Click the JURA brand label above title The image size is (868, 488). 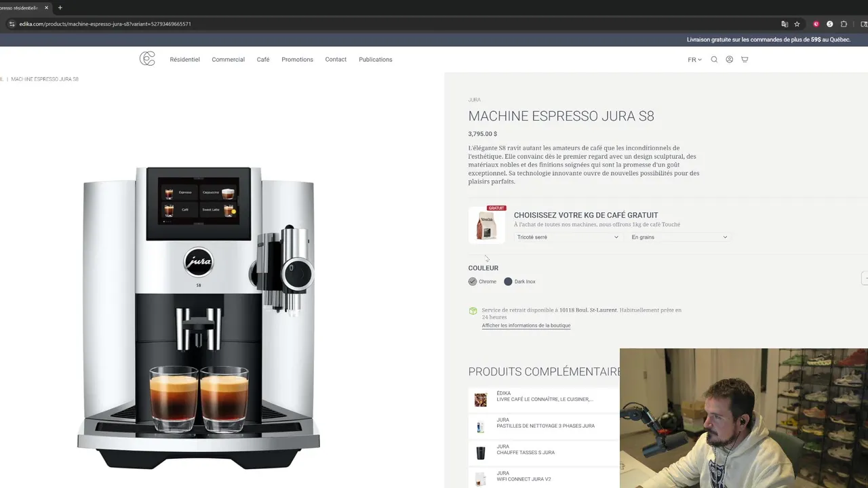tap(474, 100)
